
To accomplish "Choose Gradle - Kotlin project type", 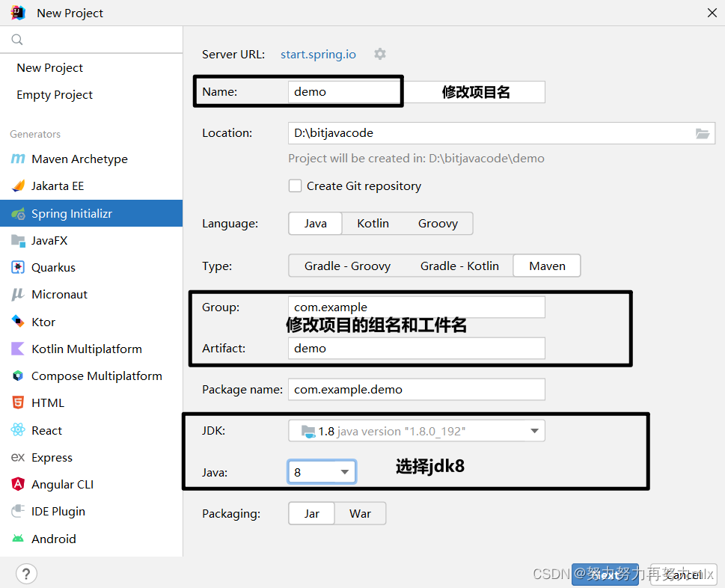I will click(459, 266).
